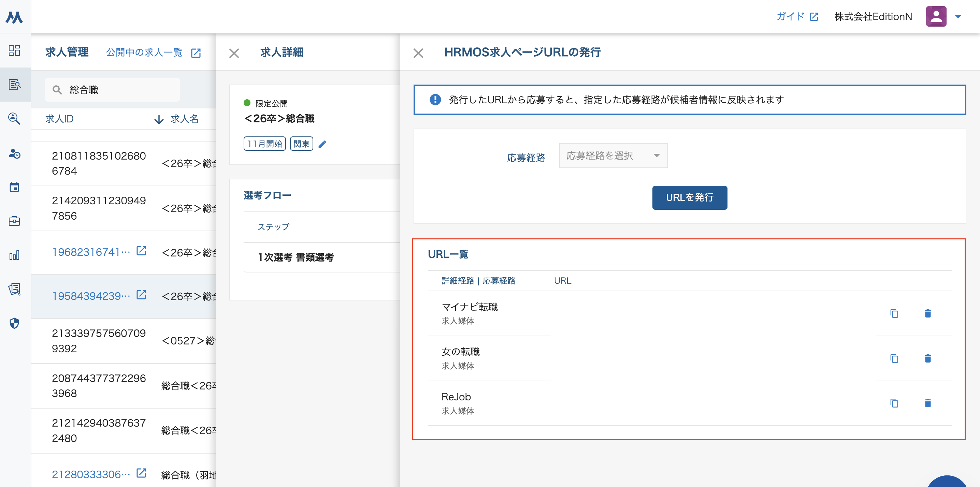This screenshot has width=980, height=487.
Task: Expand the 応募経路を選択 dropdown
Action: tap(613, 156)
